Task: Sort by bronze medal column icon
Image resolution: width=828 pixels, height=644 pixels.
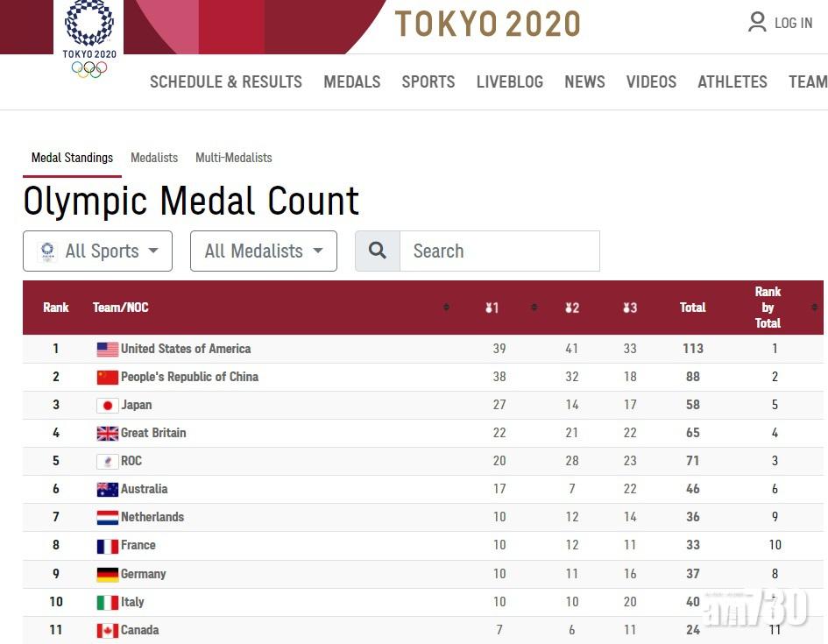Action: coord(629,308)
